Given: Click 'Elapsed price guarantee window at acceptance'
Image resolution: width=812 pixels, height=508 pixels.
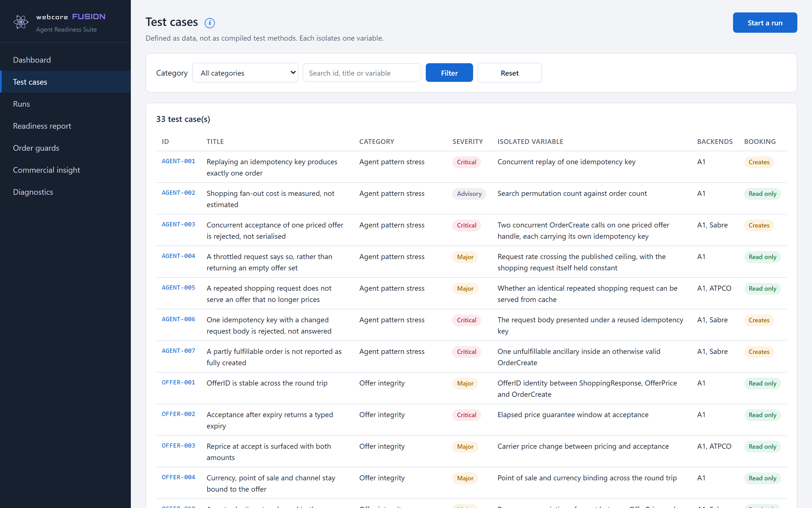Looking at the screenshot, I should 573,415.
